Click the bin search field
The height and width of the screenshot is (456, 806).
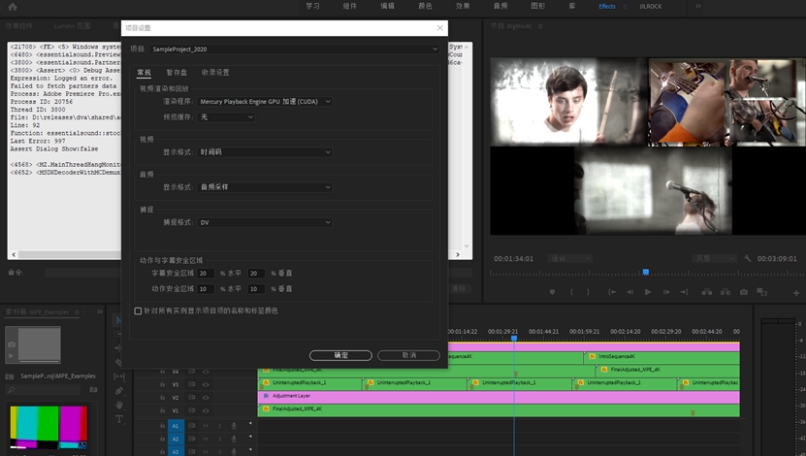[45, 390]
